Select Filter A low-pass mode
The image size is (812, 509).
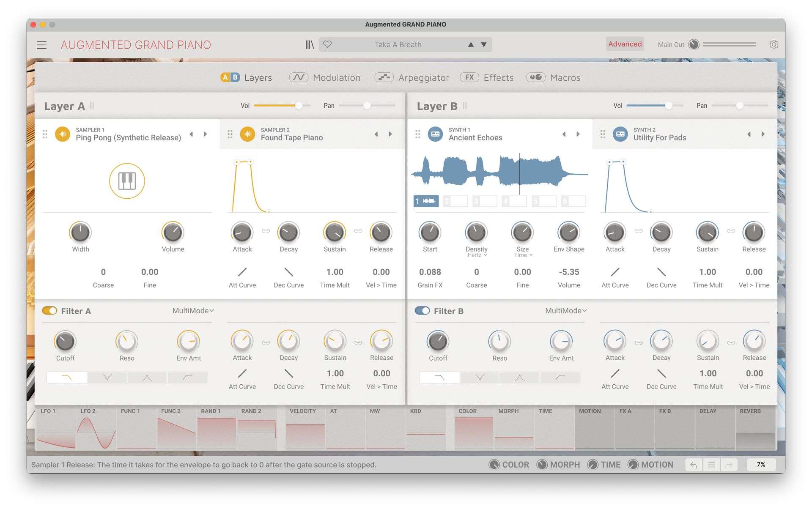click(x=67, y=378)
